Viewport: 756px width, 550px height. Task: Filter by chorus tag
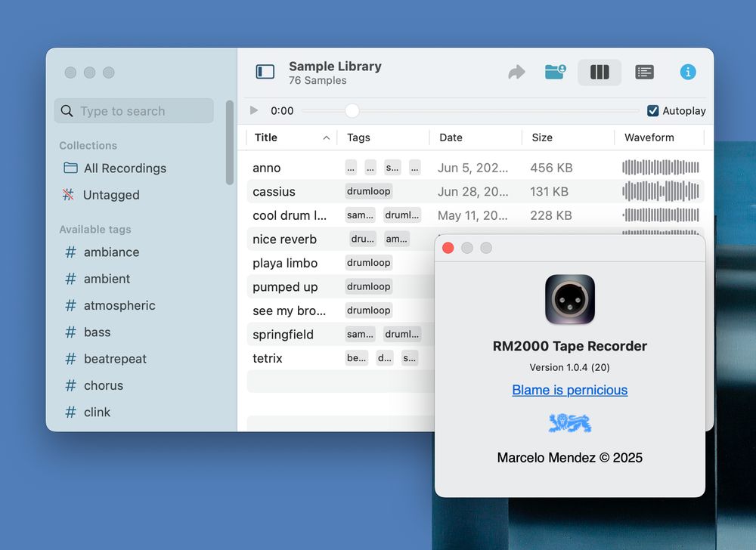[104, 385]
